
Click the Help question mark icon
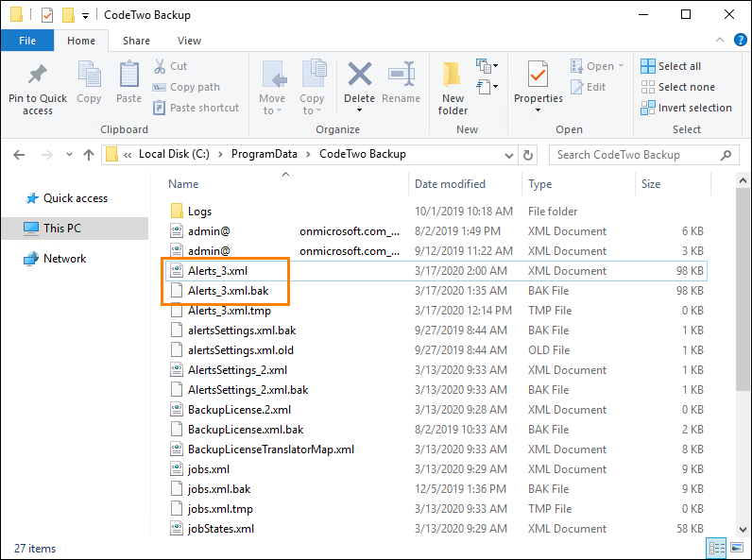pos(741,41)
